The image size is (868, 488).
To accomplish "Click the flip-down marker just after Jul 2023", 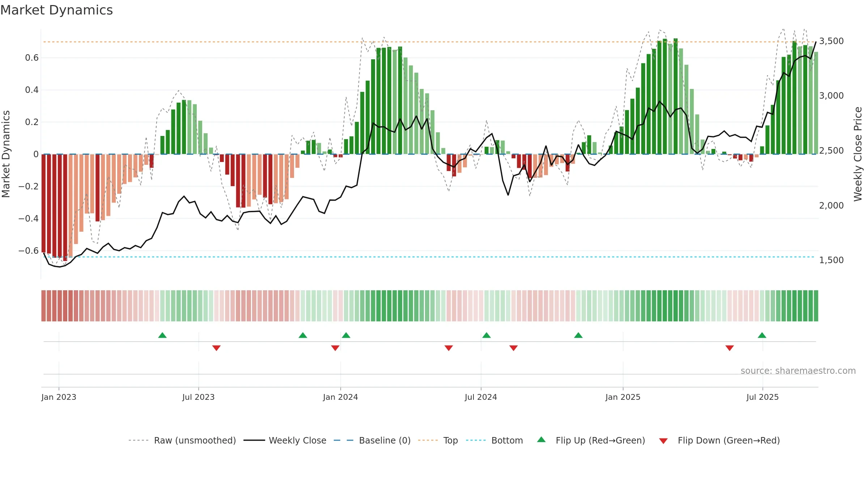I will [216, 348].
